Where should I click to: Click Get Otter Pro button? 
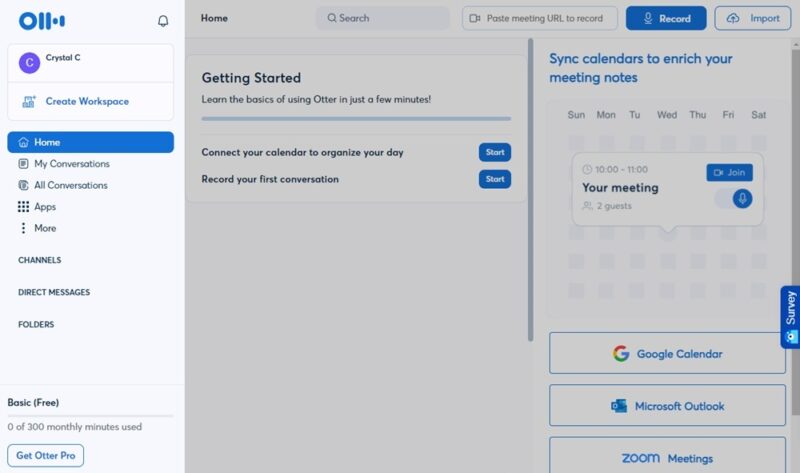point(45,456)
